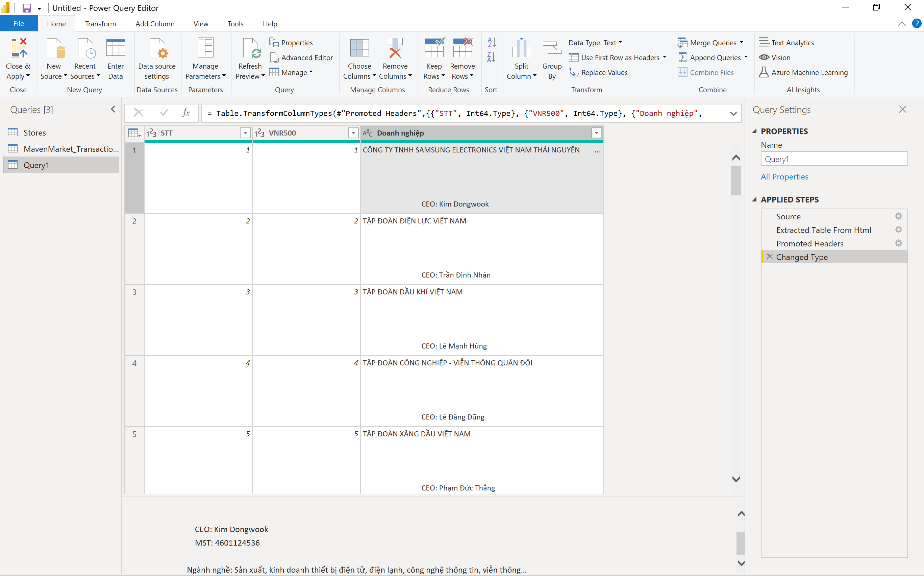Click the Group By icon
Viewport: 924px width, 576px height.
pos(552,48)
